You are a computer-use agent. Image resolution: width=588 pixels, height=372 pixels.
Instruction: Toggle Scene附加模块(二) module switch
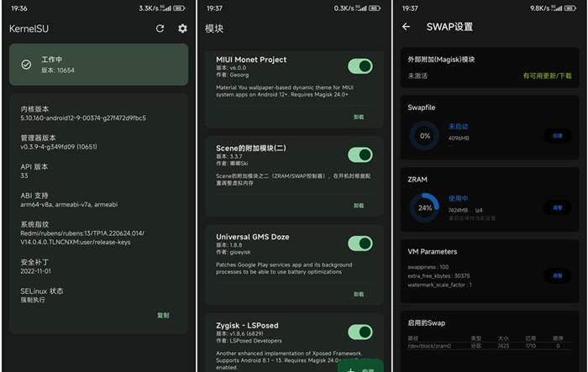[360, 155]
